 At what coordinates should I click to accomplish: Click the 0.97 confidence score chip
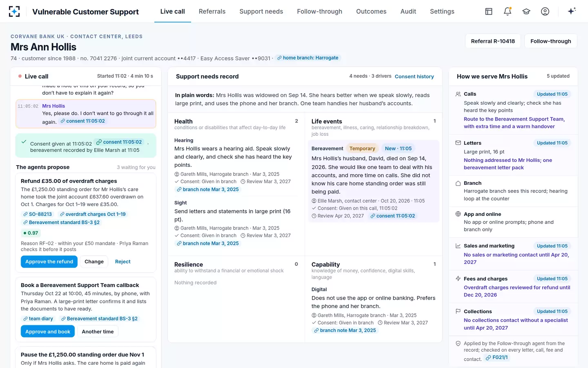coord(31,233)
